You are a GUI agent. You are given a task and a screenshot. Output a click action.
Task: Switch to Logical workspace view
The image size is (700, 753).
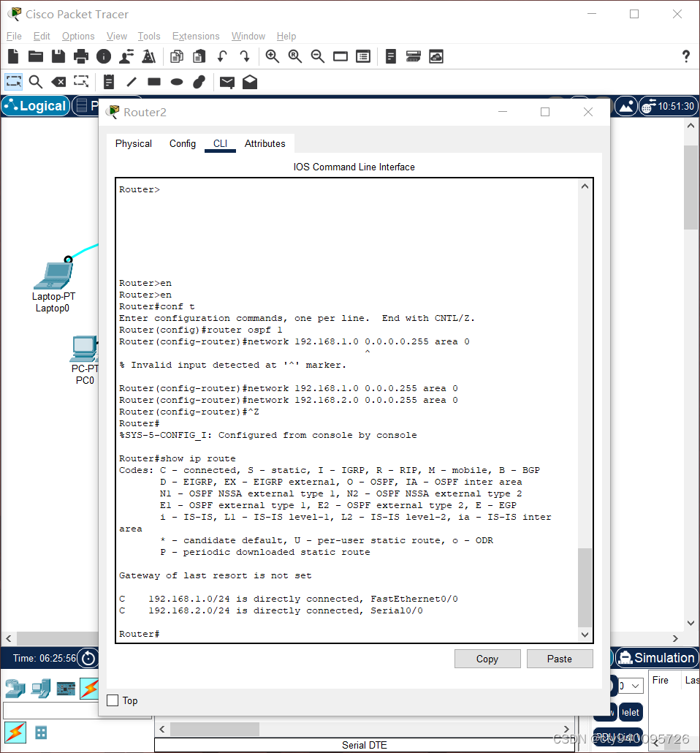point(36,106)
